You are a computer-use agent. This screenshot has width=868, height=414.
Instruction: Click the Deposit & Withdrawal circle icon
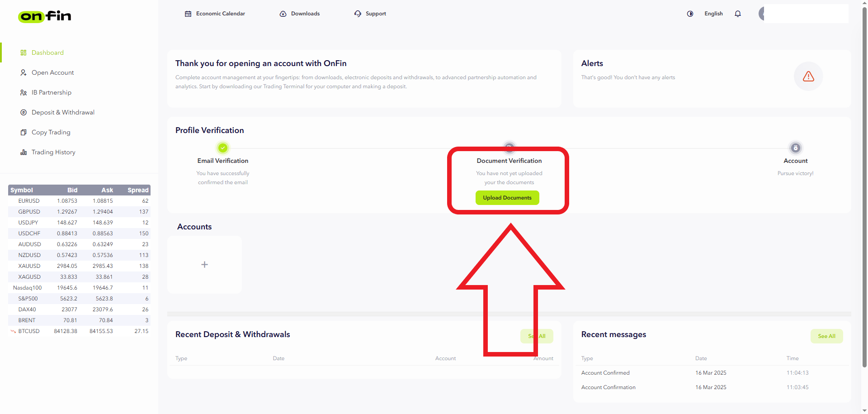(x=24, y=113)
